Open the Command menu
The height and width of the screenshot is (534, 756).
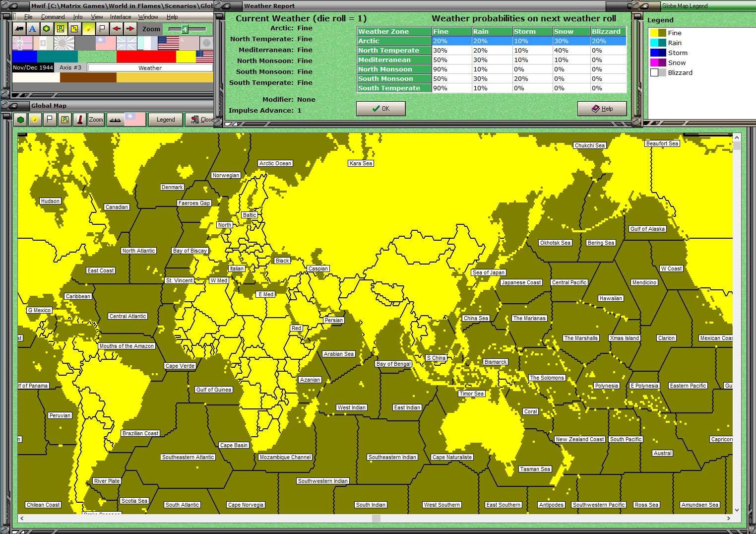coord(53,17)
